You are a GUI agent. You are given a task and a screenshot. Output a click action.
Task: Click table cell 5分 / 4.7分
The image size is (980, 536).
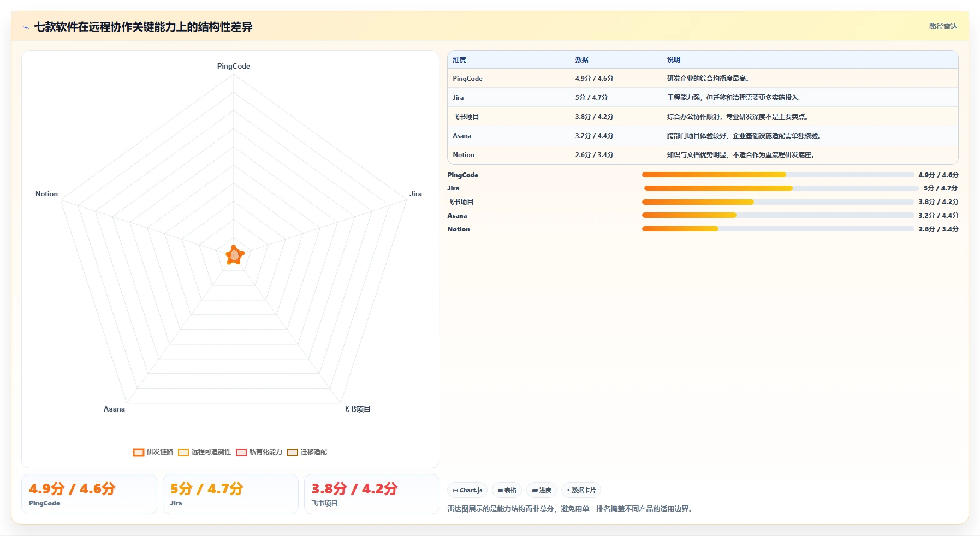591,98
